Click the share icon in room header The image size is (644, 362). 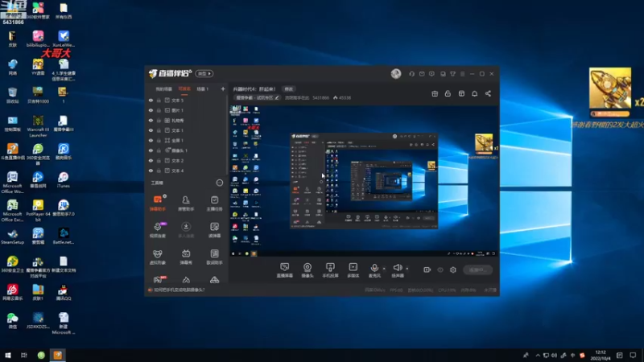pyautogui.click(x=488, y=93)
